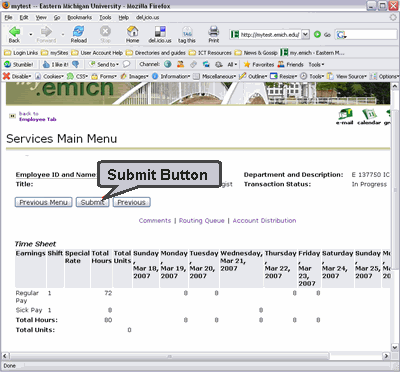Click the Previous button
The image size is (400, 372).
[x=131, y=202]
